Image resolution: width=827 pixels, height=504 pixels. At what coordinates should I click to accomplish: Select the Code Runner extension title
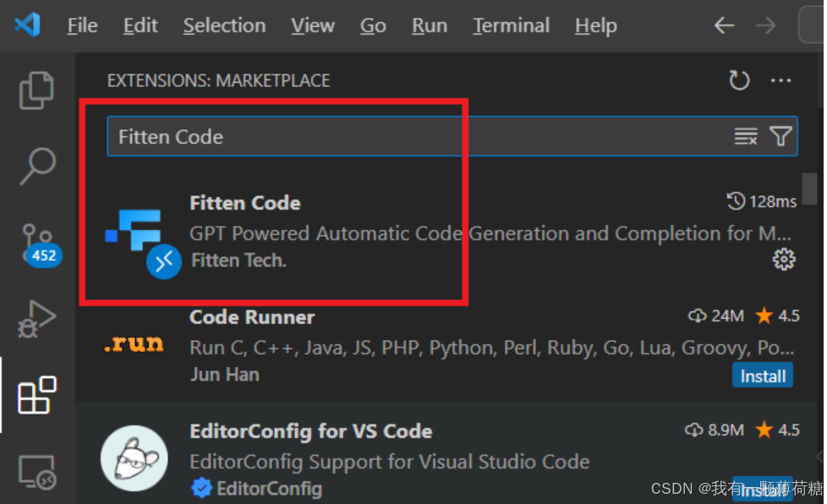[252, 317]
